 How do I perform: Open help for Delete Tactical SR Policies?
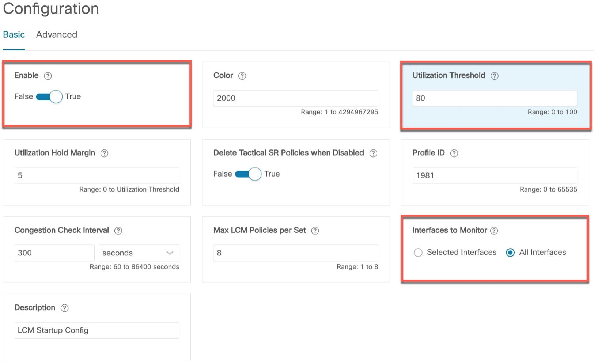pyautogui.click(x=373, y=153)
